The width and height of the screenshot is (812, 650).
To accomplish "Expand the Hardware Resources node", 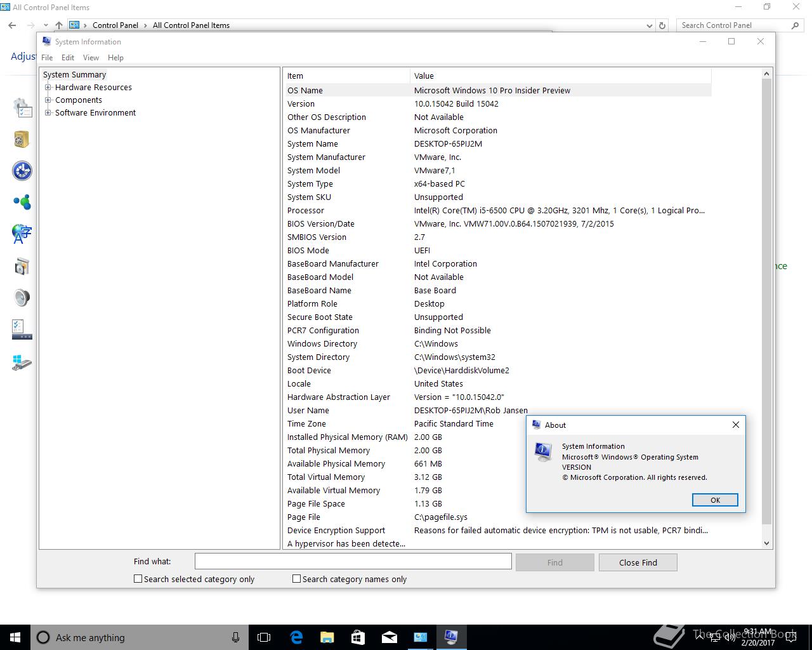I will [48, 88].
